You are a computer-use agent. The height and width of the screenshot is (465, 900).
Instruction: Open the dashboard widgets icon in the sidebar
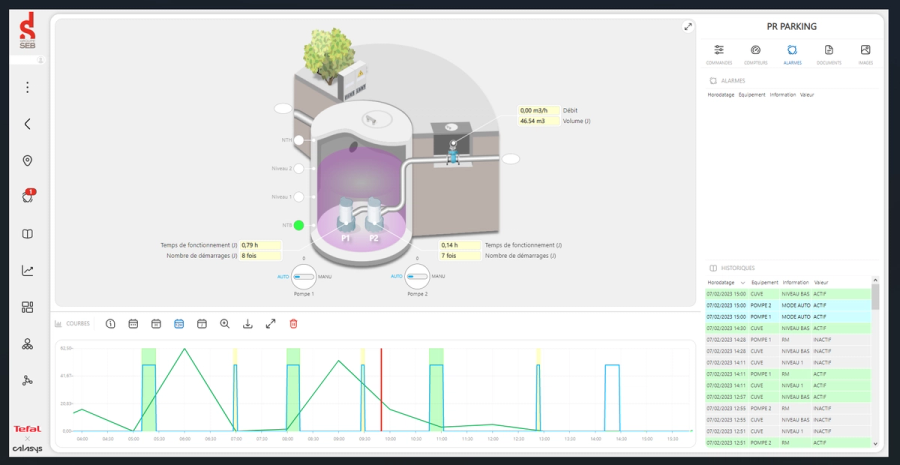[27, 307]
